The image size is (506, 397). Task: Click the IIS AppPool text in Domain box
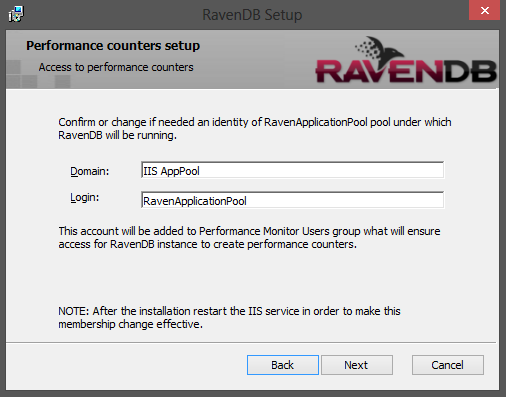171,171
